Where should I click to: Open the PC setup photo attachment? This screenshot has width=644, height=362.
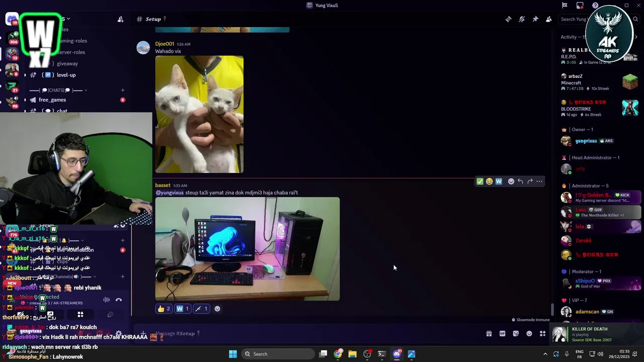pos(248,249)
